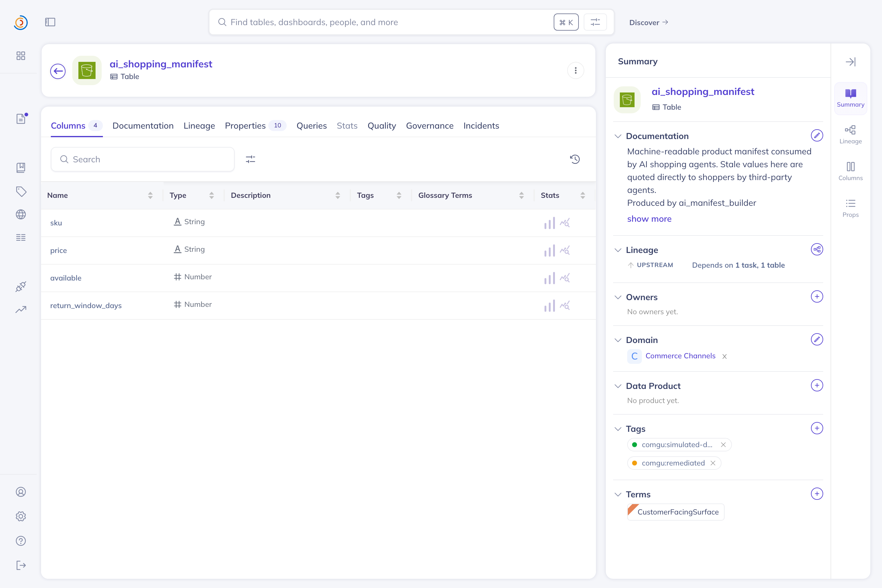
Task: Open the help question mark icon
Action: pyautogui.click(x=21, y=541)
